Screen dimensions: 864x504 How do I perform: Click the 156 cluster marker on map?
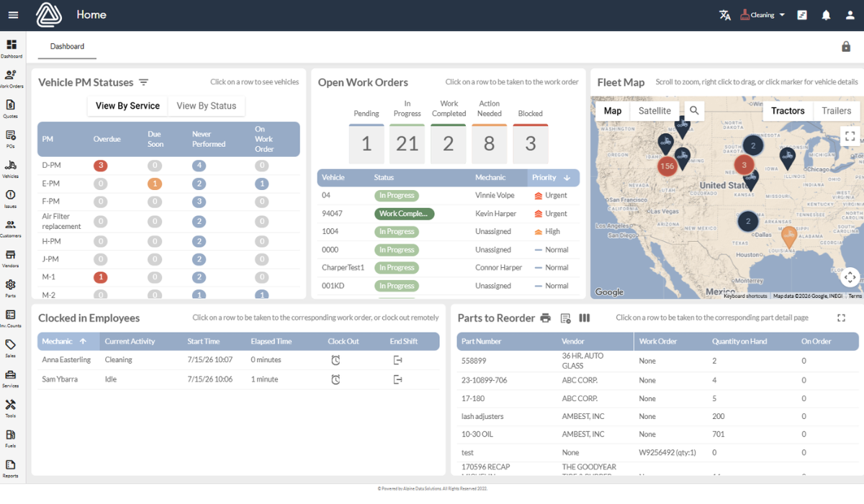[x=667, y=166]
